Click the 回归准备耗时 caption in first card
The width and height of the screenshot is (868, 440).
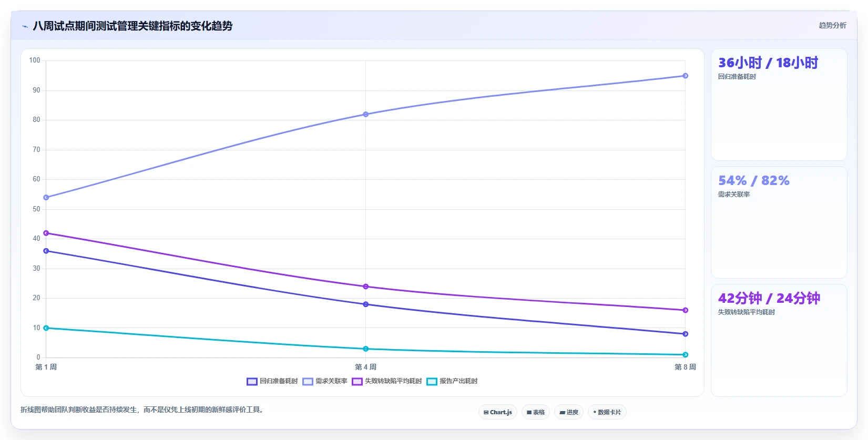pyautogui.click(x=737, y=77)
